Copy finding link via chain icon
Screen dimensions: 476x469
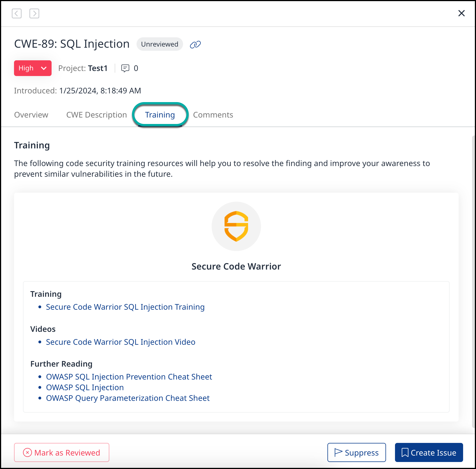coord(195,44)
